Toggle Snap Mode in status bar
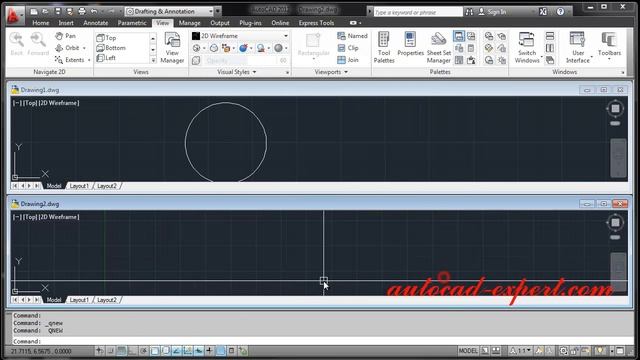The height and width of the screenshot is (360, 640). 110,351
